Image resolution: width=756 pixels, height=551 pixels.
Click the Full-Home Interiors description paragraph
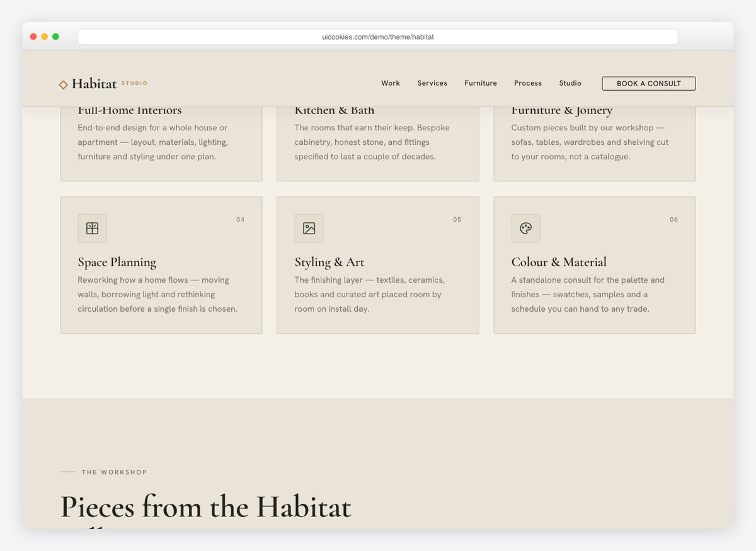coord(153,142)
